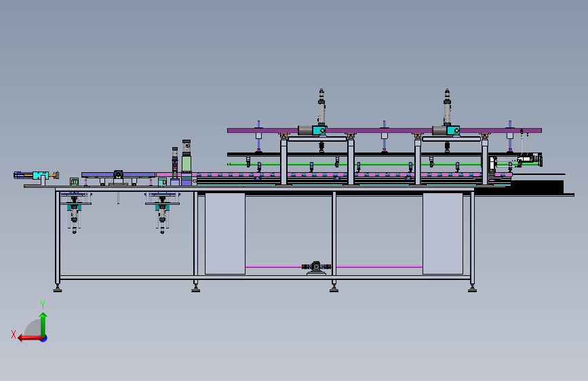
Task: Click the blue Z axis dot of triad
Action: pos(44,338)
